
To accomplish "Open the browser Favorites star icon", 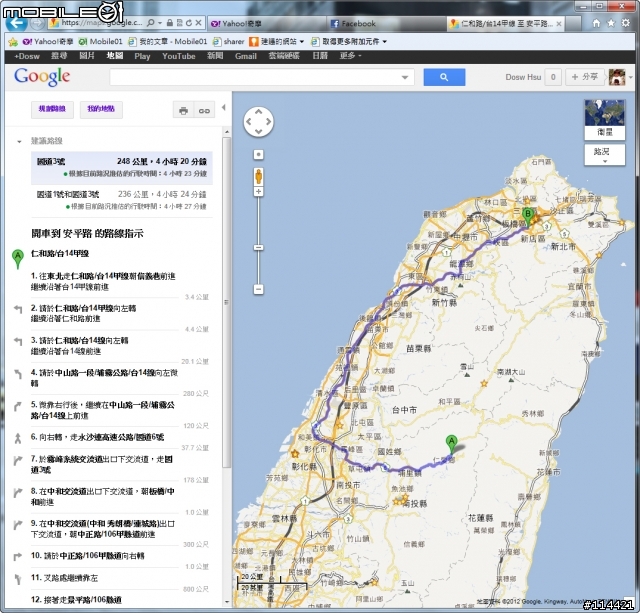I will click(611, 23).
